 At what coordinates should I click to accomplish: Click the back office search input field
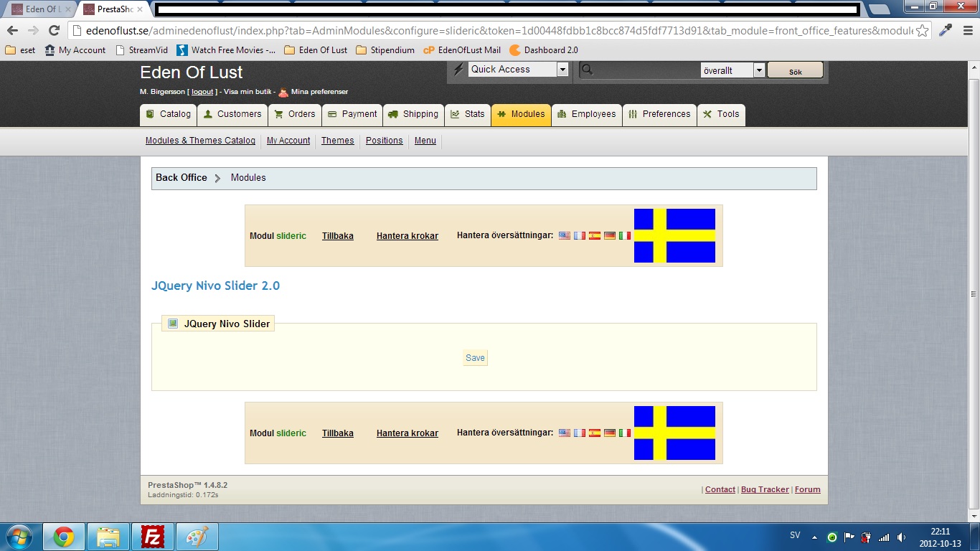point(647,70)
